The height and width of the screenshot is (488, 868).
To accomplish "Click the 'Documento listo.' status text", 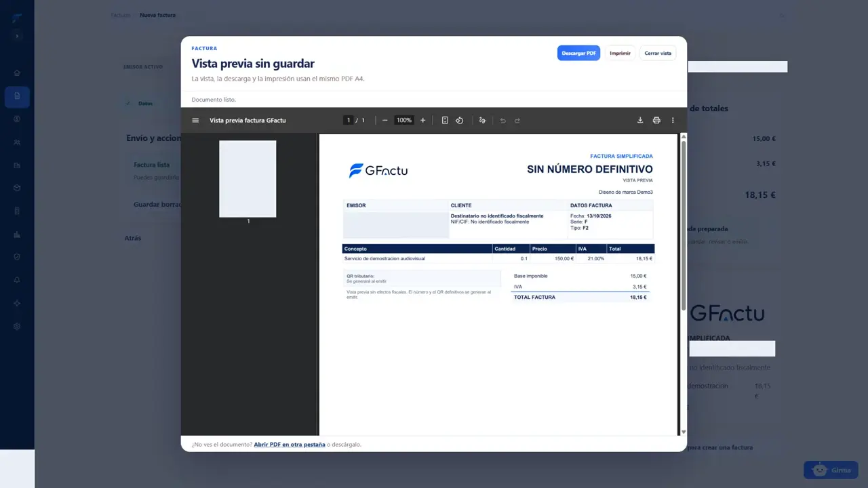I will click(214, 100).
